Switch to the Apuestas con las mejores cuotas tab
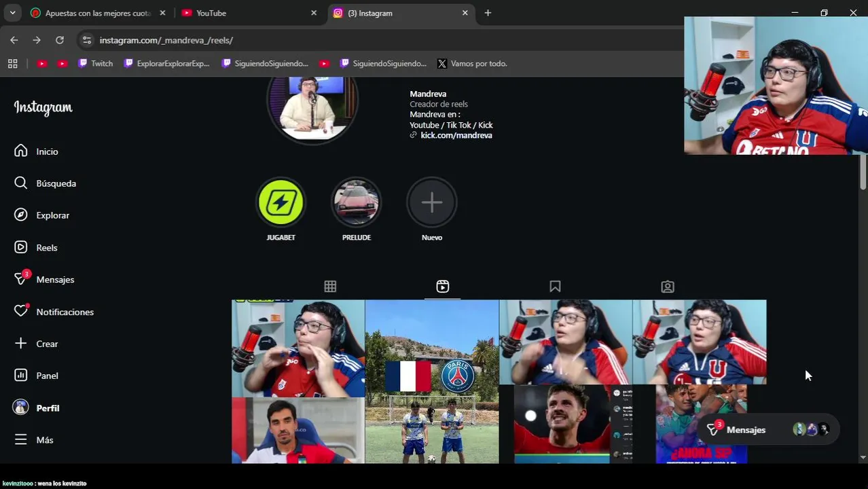868x489 pixels. [97, 13]
